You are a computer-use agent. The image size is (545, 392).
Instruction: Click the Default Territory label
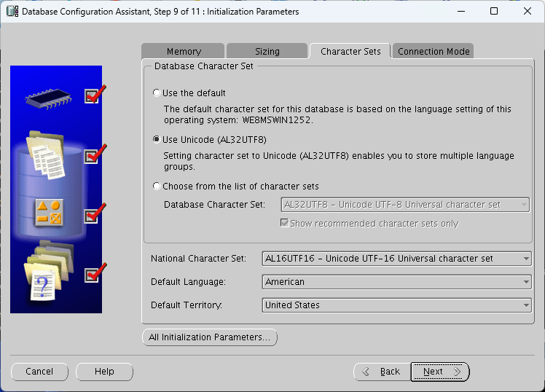point(187,305)
